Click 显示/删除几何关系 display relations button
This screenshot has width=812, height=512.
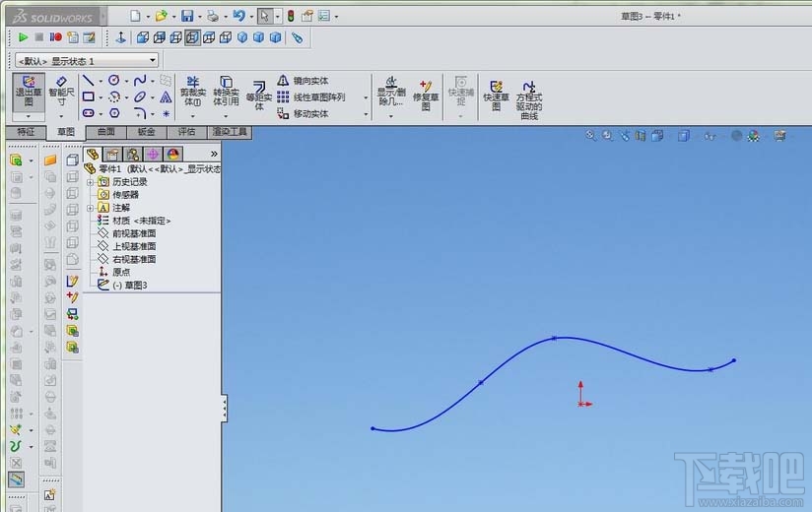tap(391, 91)
